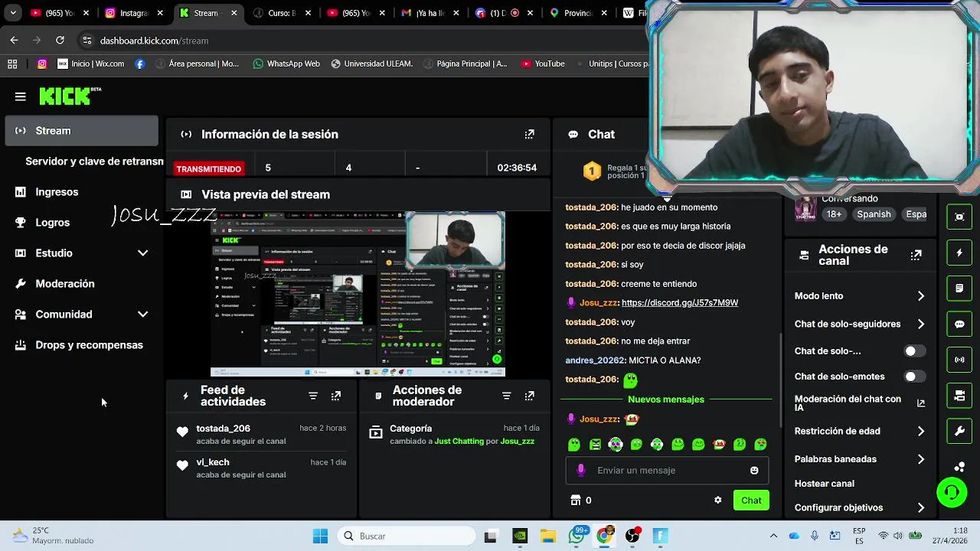The image size is (980, 551).
Task: Click the three-dots icon above support button
Action: coord(959,467)
